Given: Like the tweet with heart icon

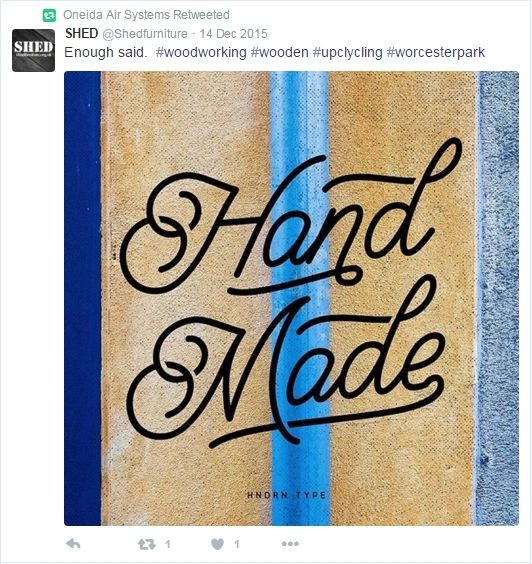Looking at the screenshot, I should pyautogui.click(x=217, y=544).
